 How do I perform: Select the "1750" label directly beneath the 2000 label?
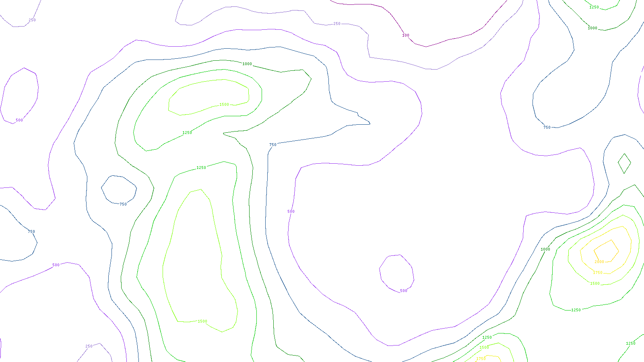pos(598,273)
